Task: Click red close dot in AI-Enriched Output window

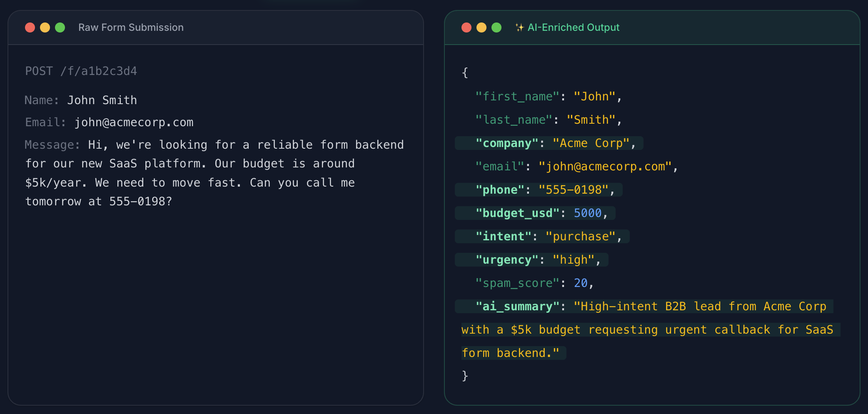Action: (466, 27)
